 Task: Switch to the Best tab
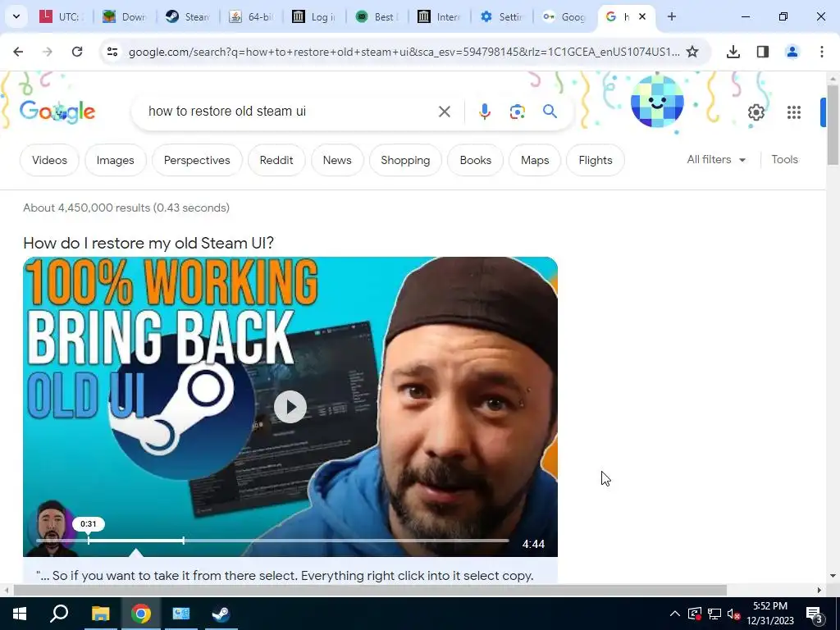pyautogui.click(x=377, y=16)
